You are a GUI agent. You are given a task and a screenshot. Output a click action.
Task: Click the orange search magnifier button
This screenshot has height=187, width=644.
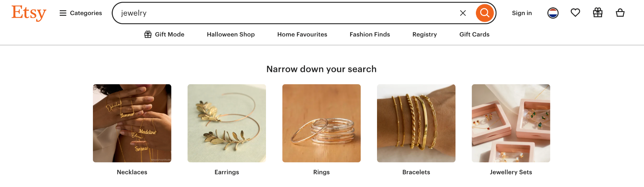(485, 13)
